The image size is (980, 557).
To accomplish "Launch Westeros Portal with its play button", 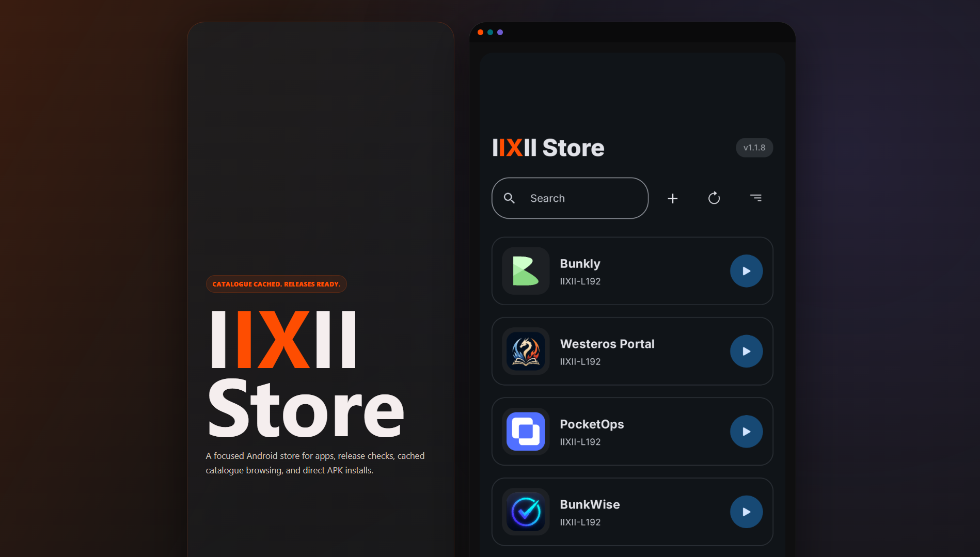I will pos(746,352).
